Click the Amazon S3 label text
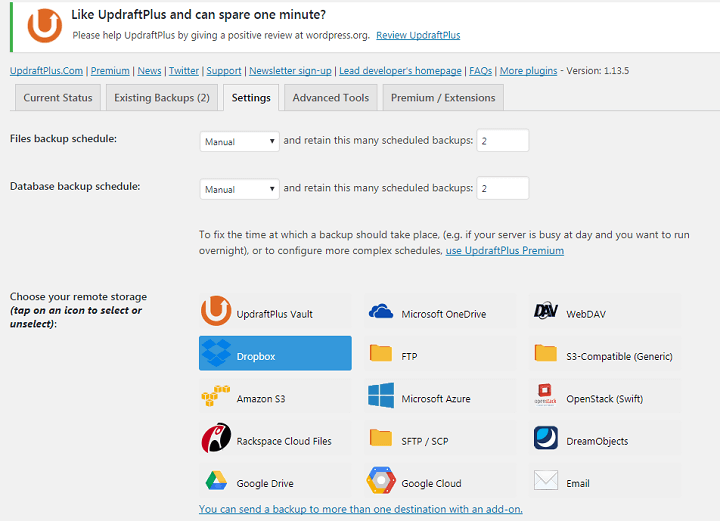The height and width of the screenshot is (521, 720). pyautogui.click(x=261, y=399)
